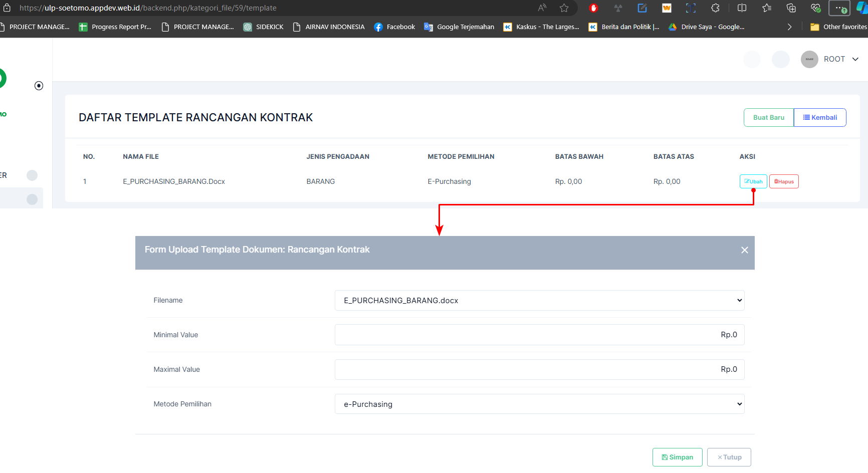Screen dimensions: 868x473
Task: Toggle the sidebar radio-dot icon
Action: pyautogui.click(x=39, y=86)
